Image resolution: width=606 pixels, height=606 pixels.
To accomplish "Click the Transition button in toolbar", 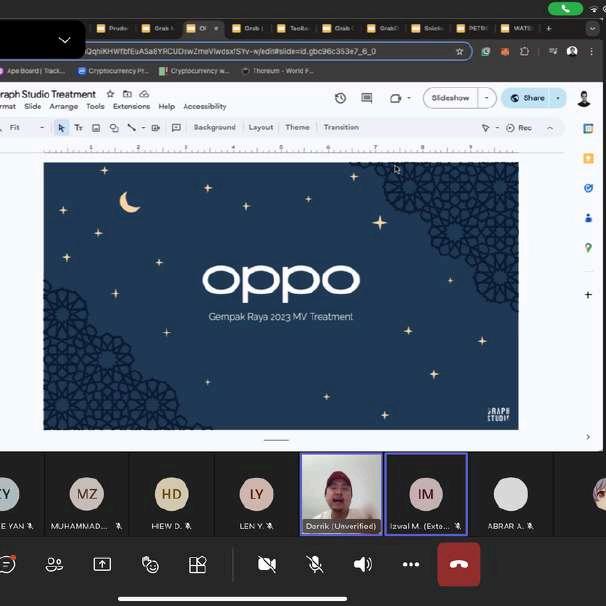I will [x=341, y=128].
